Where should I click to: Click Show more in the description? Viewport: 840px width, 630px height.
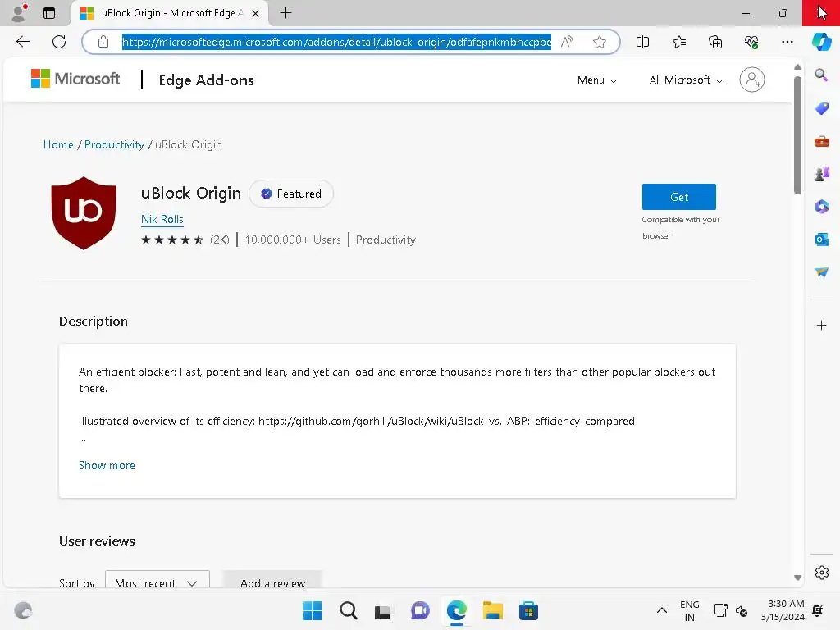107,465
